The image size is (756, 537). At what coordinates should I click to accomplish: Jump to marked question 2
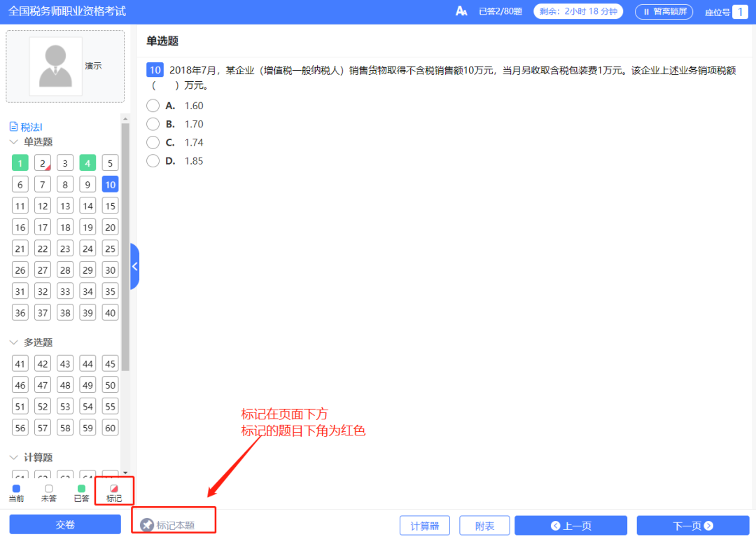point(43,163)
